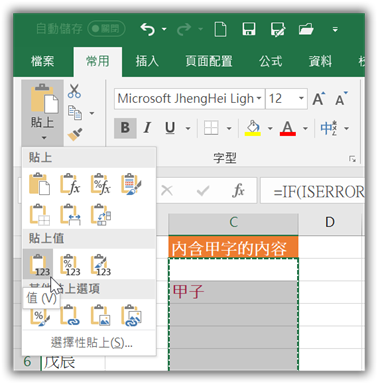Click the Open folder icon

(306, 29)
